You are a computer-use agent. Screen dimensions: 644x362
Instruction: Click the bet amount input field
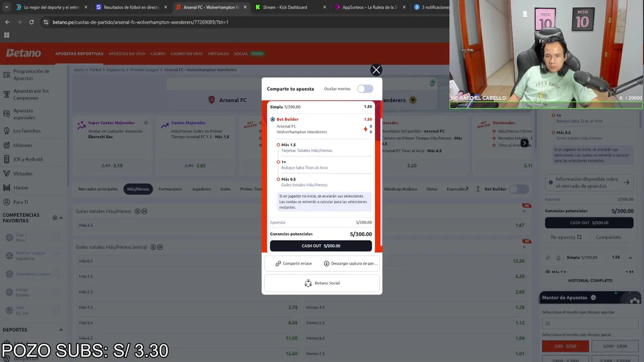589,323
